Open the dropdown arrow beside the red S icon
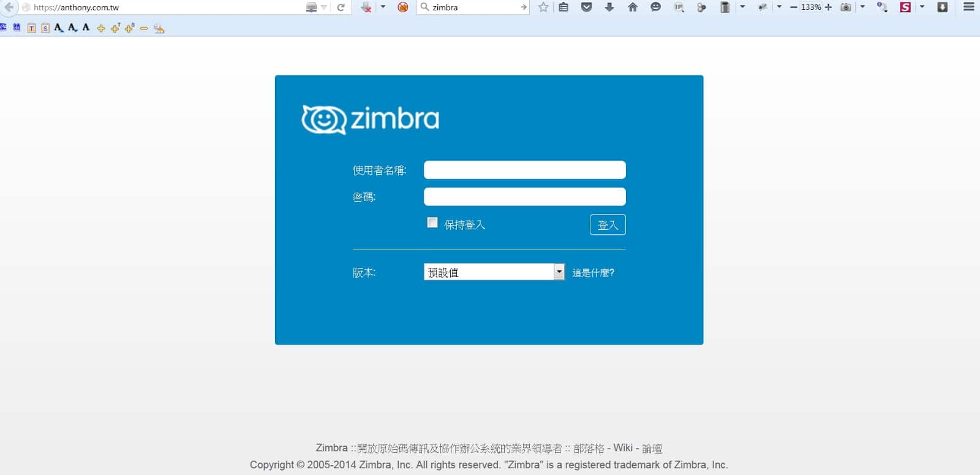 [x=922, y=7]
